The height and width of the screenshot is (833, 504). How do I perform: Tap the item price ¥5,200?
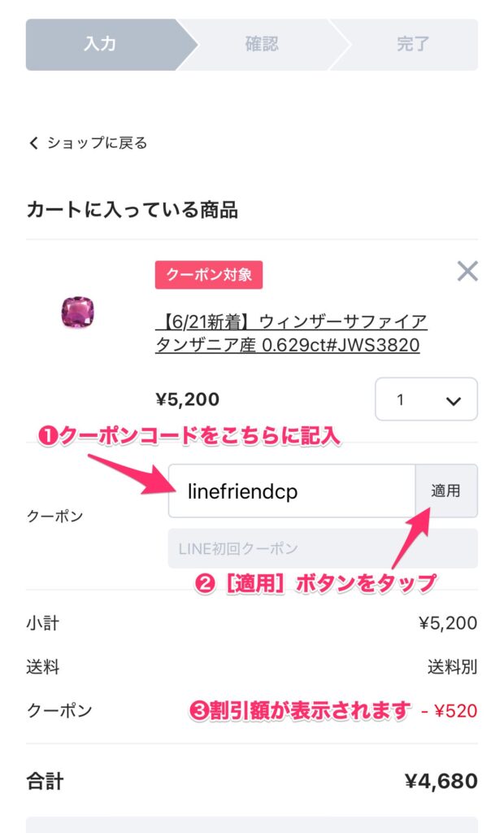coord(188,399)
